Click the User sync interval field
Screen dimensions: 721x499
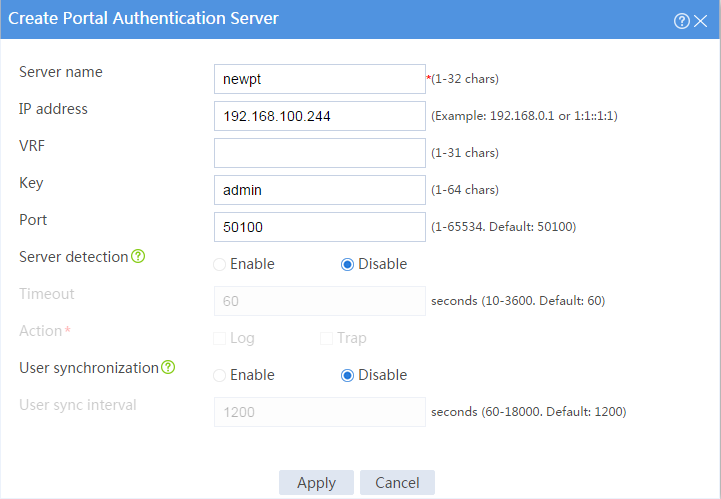(320, 412)
